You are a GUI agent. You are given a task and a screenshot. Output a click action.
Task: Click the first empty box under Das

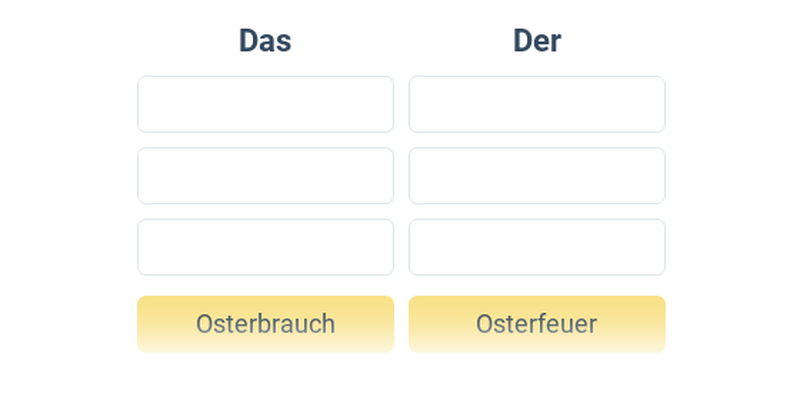point(265,104)
